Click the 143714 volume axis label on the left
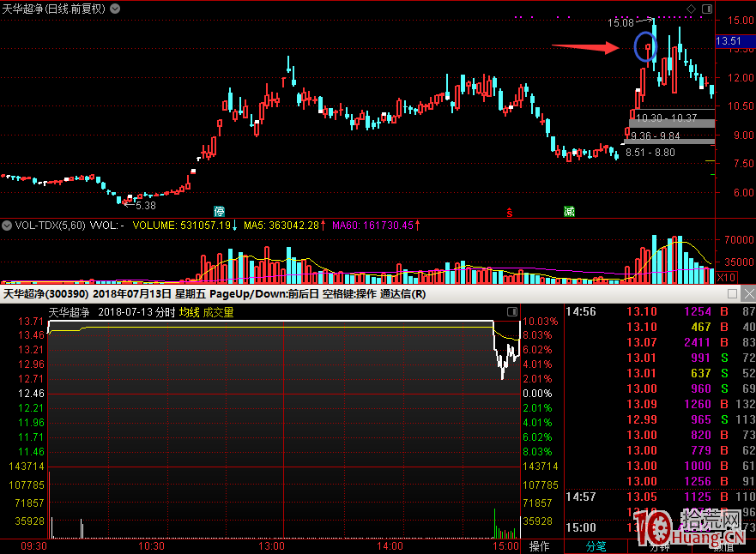 pyautogui.click(x=26, y=467)
